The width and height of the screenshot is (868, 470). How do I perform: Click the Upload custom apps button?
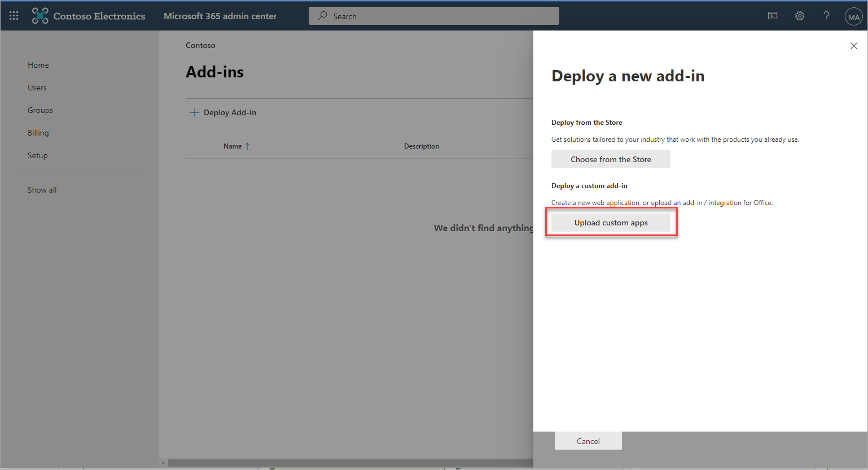(x=611, y=223)
